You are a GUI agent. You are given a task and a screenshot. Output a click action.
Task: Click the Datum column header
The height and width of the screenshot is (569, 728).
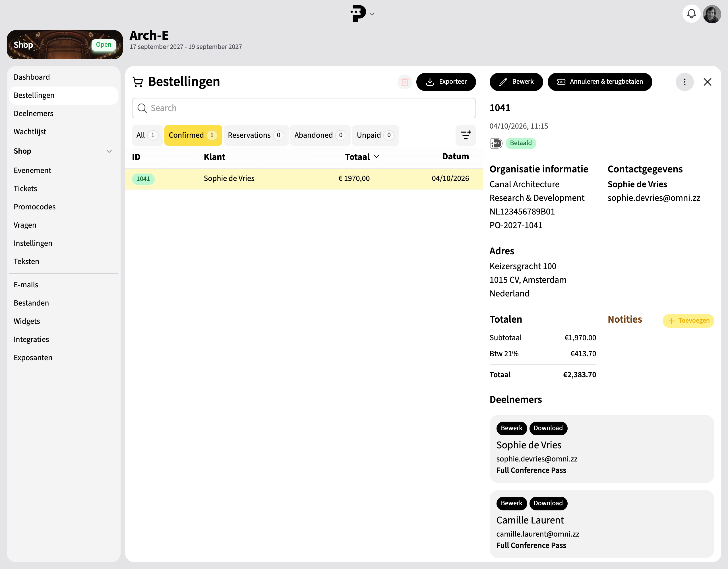[455, 157]
